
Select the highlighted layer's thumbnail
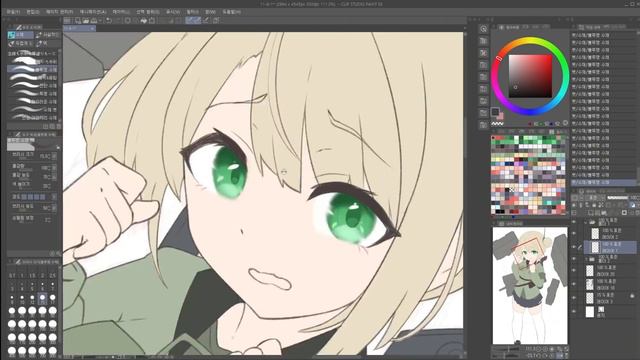pyautogui.click(x=596, y=247)
